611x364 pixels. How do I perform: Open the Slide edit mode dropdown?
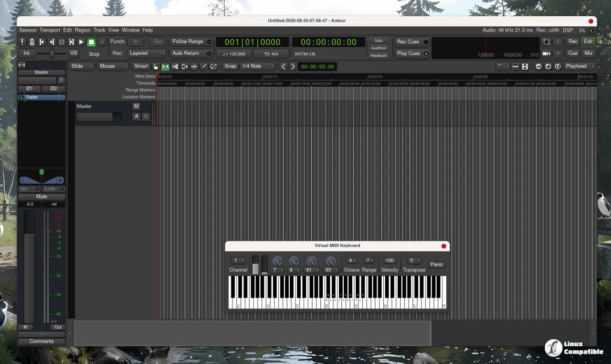pyautogui.click(x=82, y=66)
